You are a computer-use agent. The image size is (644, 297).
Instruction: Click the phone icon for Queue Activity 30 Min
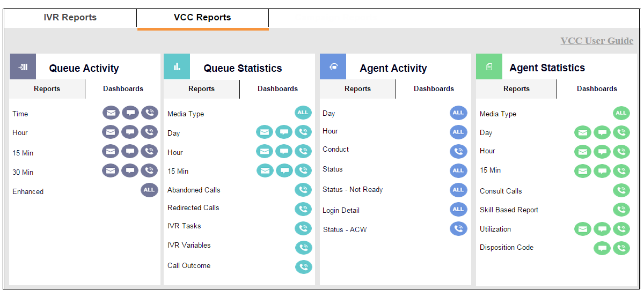[x=149, y=171]
